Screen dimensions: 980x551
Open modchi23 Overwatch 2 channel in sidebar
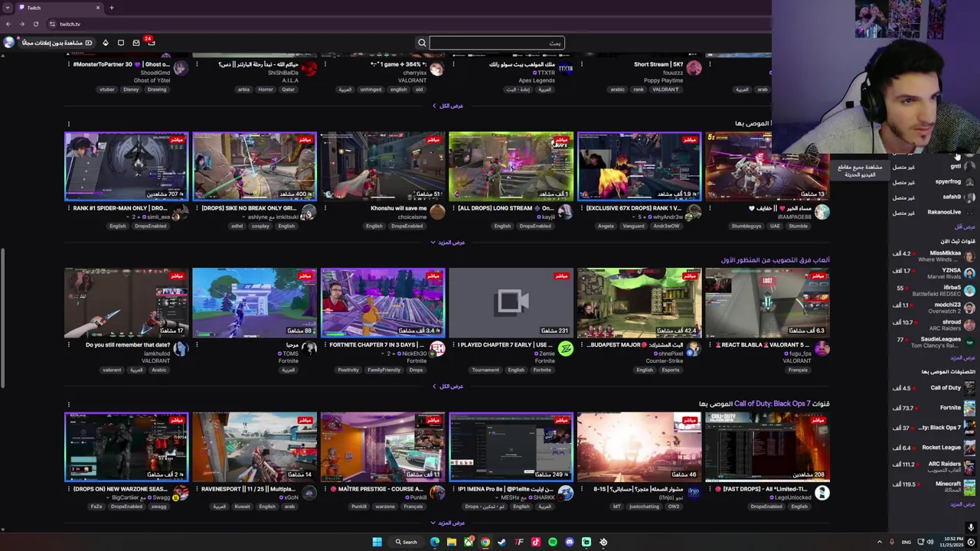tap(934, 308)
